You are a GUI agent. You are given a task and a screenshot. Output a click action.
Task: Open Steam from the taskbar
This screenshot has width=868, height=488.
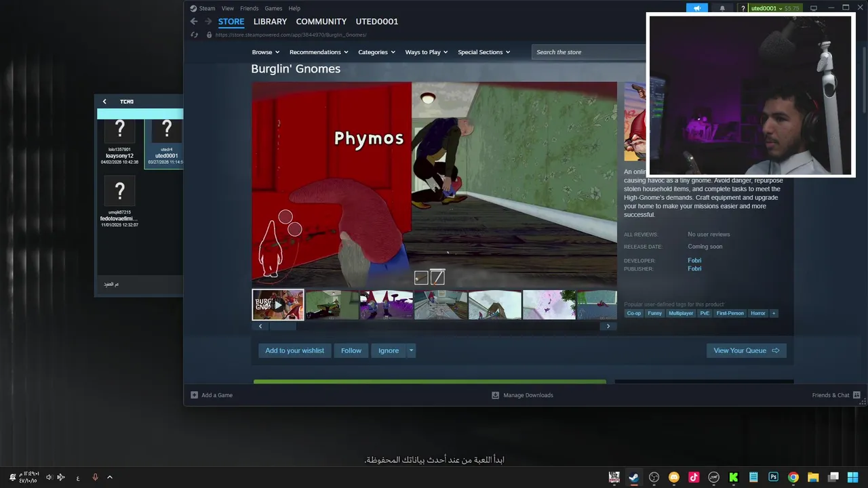633,477
